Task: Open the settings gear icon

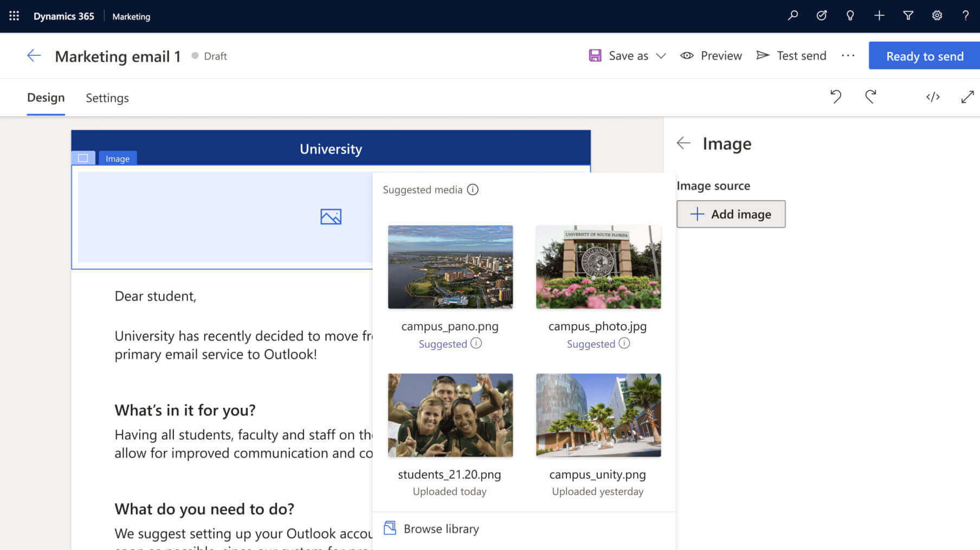Action: tap(937, 16)
